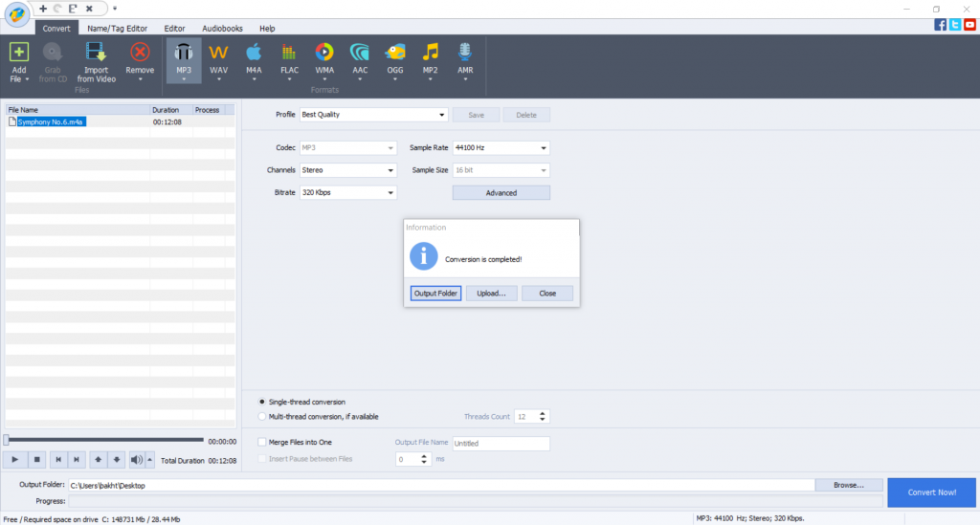
Task: Click the plus icon in quick access bar
Action: (42, 9)
